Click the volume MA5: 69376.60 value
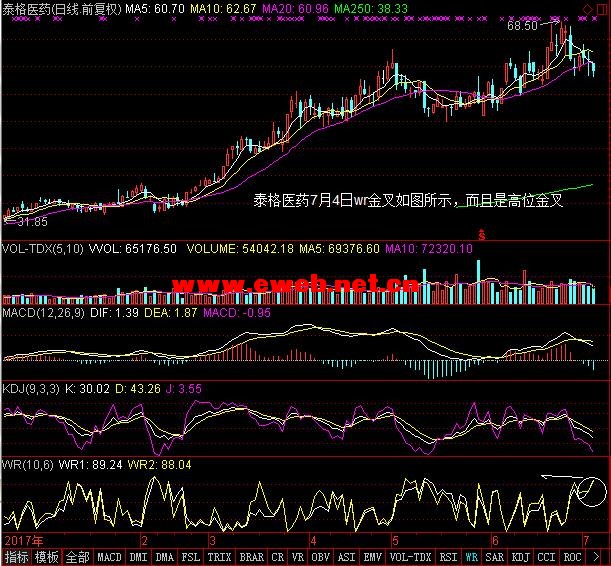Viewport: 611px width, 566px height. pos(339,249)
